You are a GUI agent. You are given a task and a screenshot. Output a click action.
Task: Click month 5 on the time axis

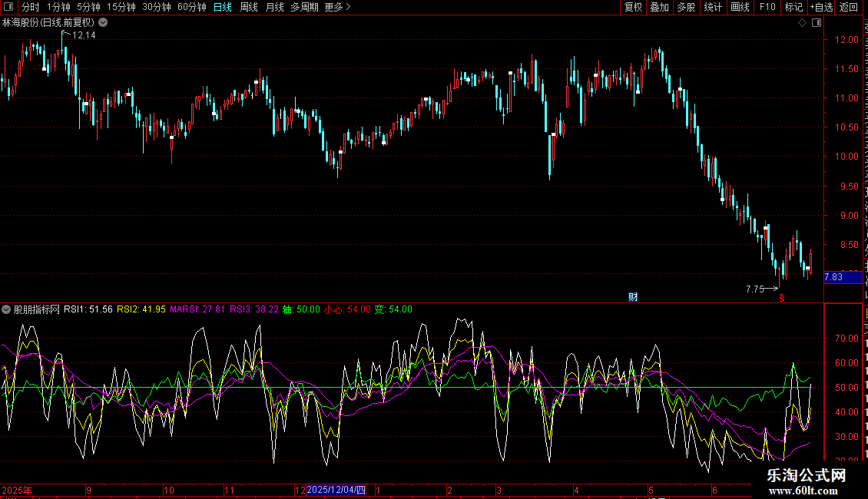pyautogui.click(x=651, y=490)
